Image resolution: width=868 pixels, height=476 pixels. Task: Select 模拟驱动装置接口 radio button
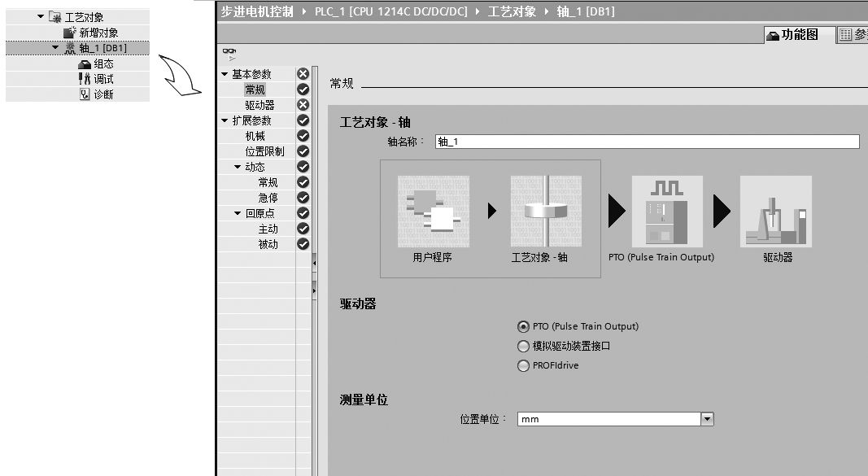pyautogui.click(x=523, y=346)
